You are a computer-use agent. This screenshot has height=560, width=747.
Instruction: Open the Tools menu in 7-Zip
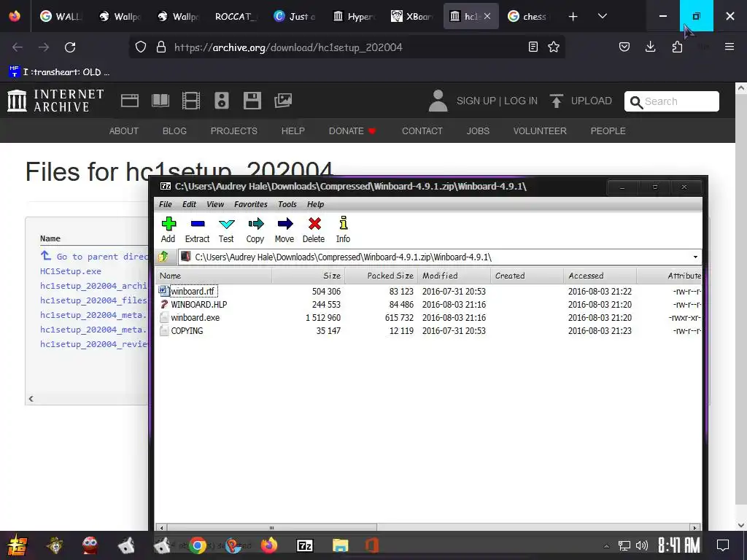point(287,204)
